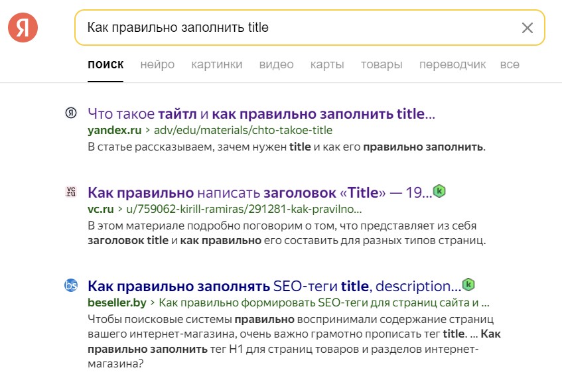
Task: Click the green verified badge next to vc.ru result
Action: (x=439, y=191)
